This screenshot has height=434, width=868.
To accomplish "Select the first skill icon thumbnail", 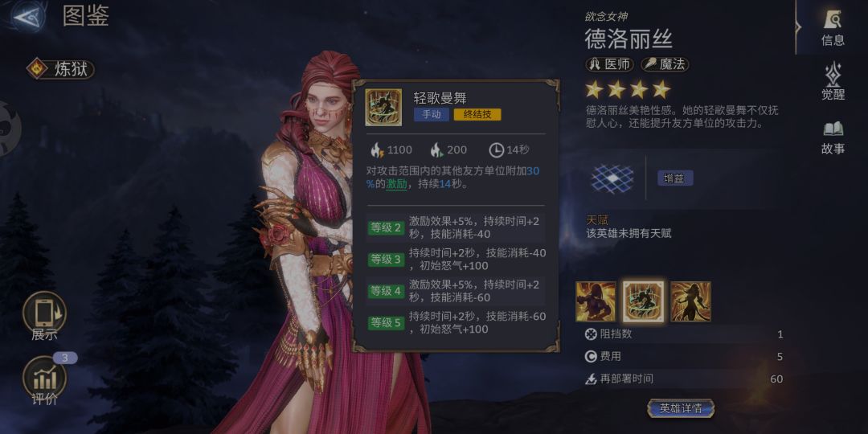I will click(x=596, y=301).
